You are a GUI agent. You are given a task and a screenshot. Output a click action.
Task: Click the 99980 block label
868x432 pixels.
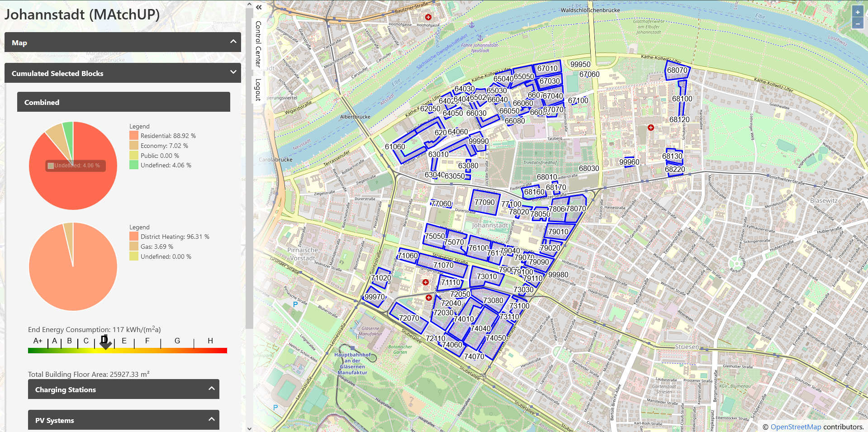pyautogui.click(x=558, y=275)
